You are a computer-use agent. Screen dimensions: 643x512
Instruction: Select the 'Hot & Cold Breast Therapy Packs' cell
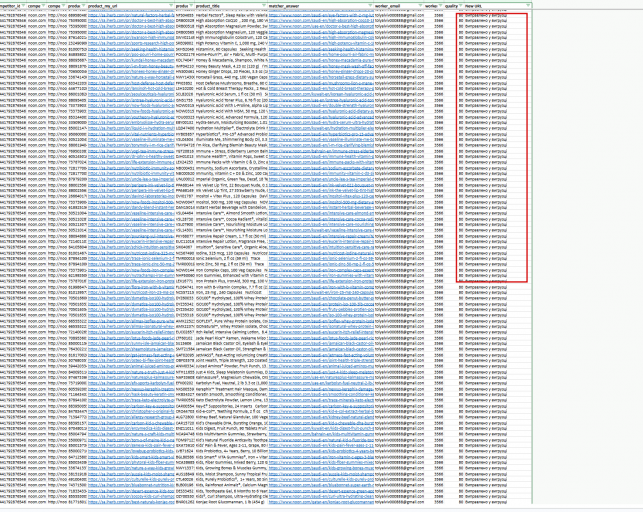pos(232,89)
